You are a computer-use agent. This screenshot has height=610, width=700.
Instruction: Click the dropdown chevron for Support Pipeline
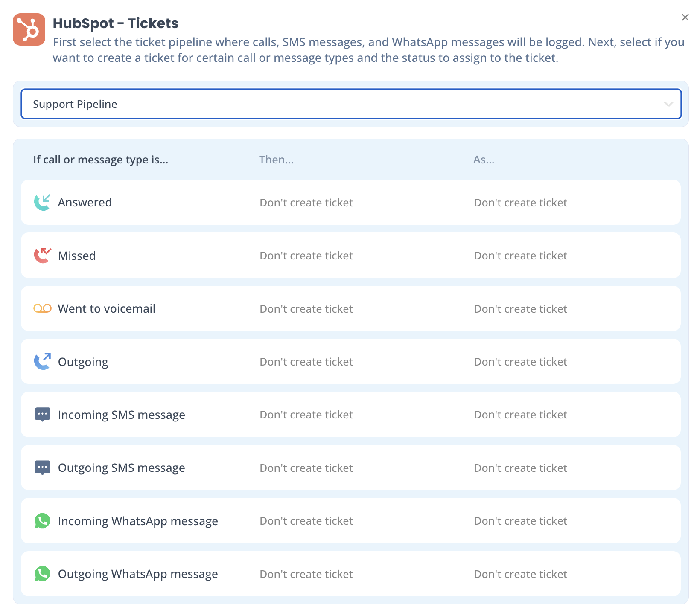click(x=668, y=104)
